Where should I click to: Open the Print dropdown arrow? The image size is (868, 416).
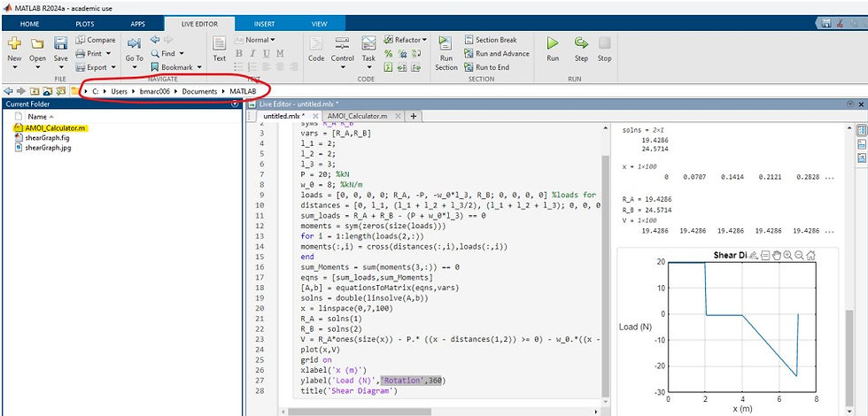pos(108,54)
